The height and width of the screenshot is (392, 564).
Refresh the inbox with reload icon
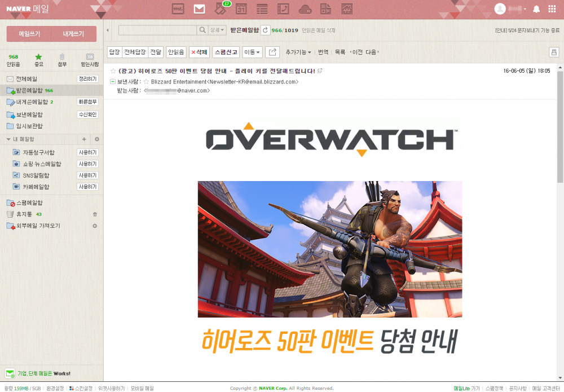point(265,30)
